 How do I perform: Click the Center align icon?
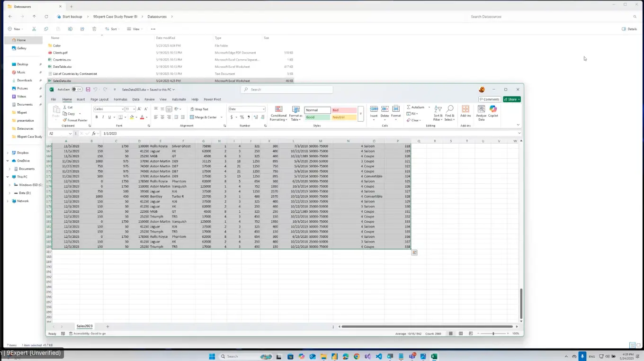pyautogui.click(x=162, y=117)
